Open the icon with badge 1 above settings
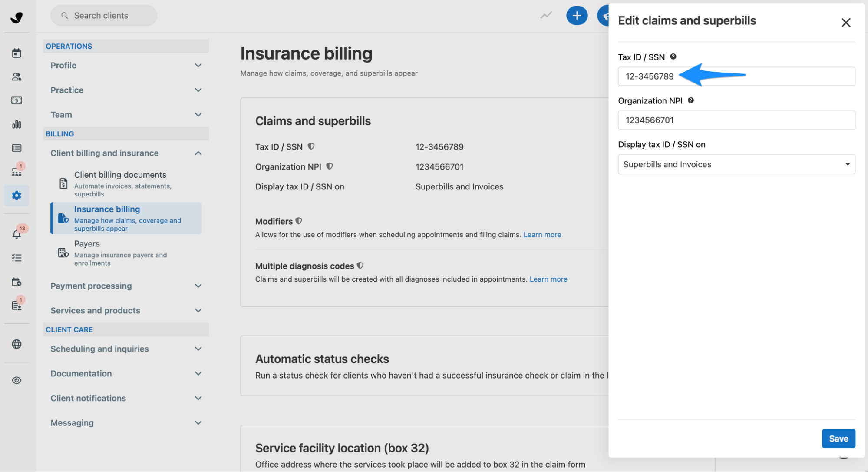The height and width of the screenshot is (472, 868). 17,171
